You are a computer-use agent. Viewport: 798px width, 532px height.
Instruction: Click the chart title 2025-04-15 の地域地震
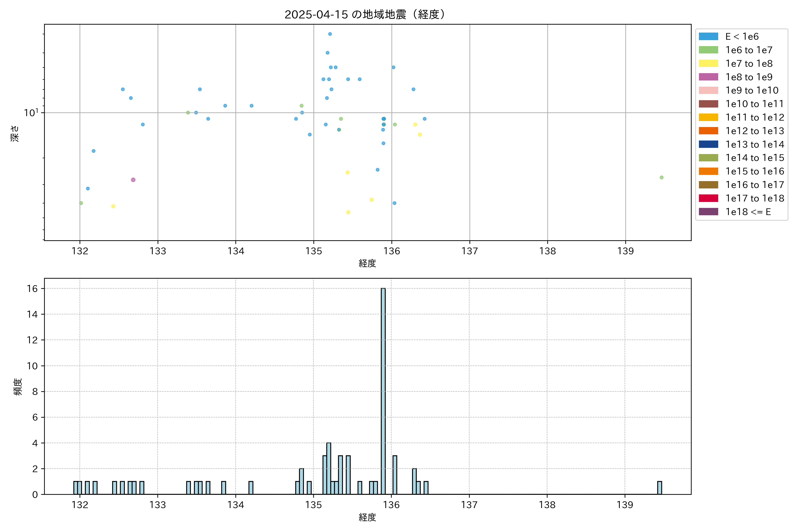[x=364, y=15]
